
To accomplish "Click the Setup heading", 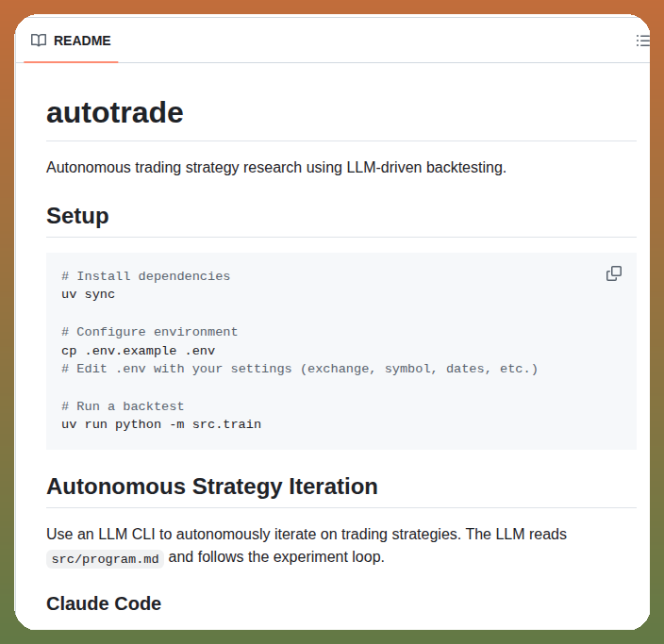I will (x=77, y=216).
